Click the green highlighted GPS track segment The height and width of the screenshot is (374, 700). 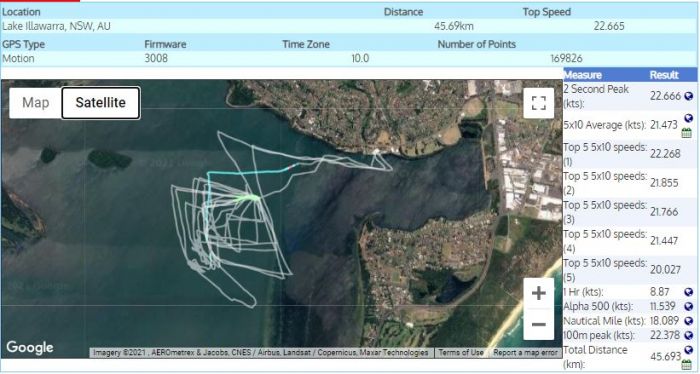(x=246, y=198)
